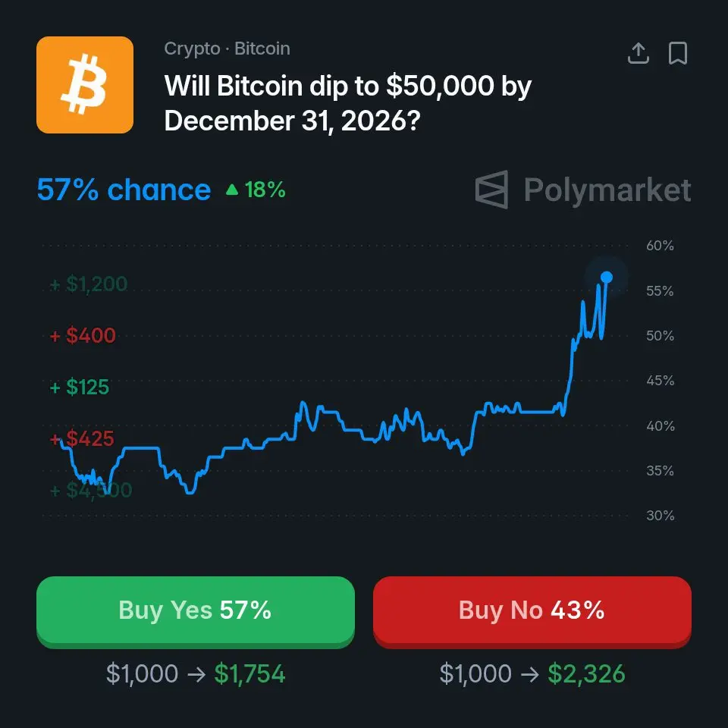Image resolution: width=728 pixels, height=728 pixels.
Task: Click the Polymarket logo icon
Action: tap(491, 190)
